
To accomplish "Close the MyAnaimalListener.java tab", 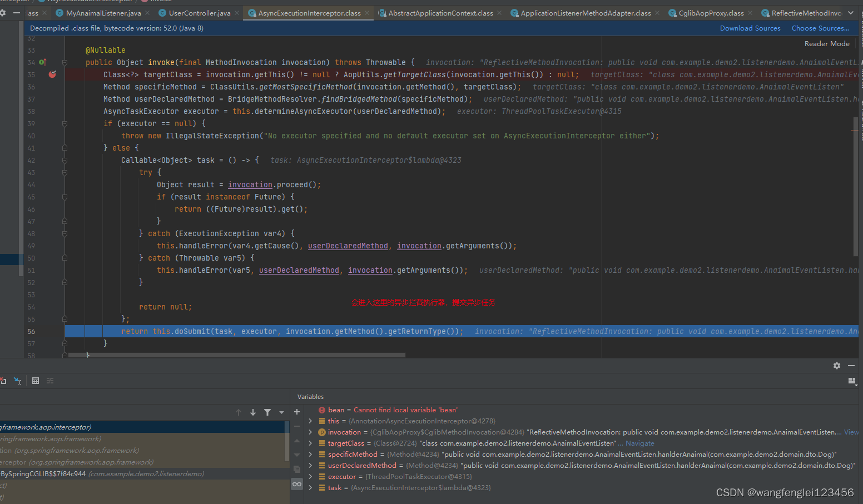I will click(147, 13).
